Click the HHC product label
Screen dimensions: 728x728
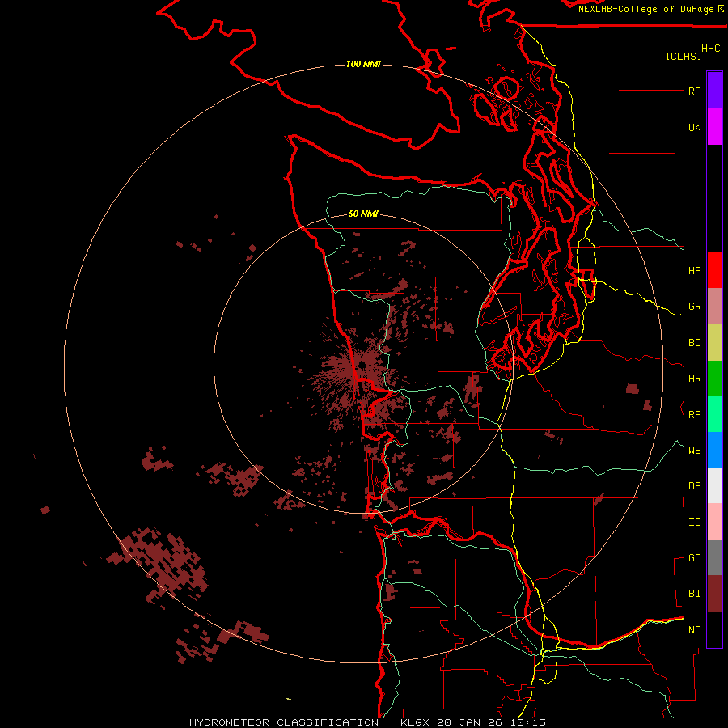click(x=711, y=49)
